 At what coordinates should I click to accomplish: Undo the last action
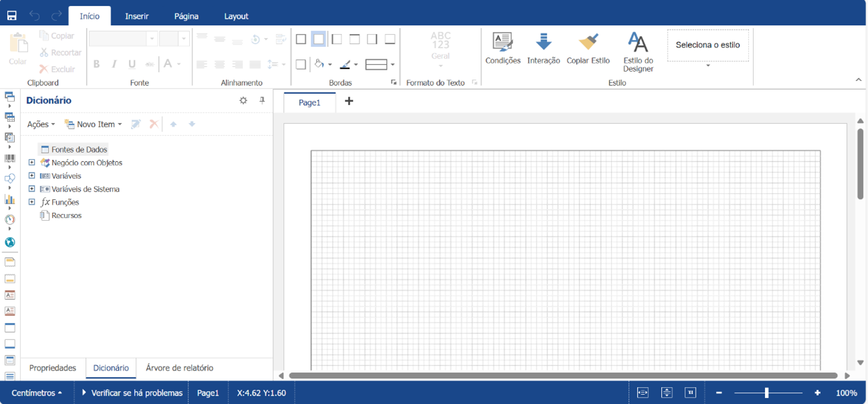[35, 16]
